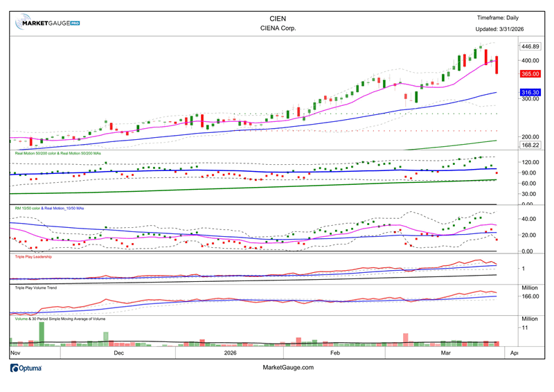The height and width of the screenshot is (392, 554).
Task: Click the blue 316.30 moving average tag
Action: (530, 92)
